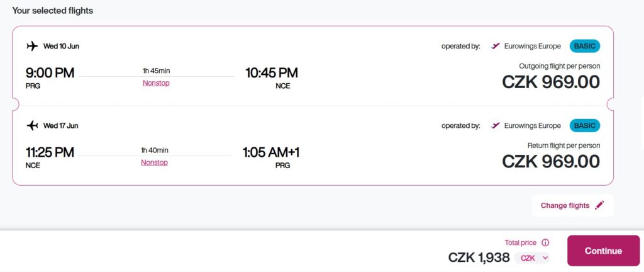Viewport: 644px width, 272px height.
Task: Click the outgoing flight price CZK 969.00
Action: [x=551, y=82]
